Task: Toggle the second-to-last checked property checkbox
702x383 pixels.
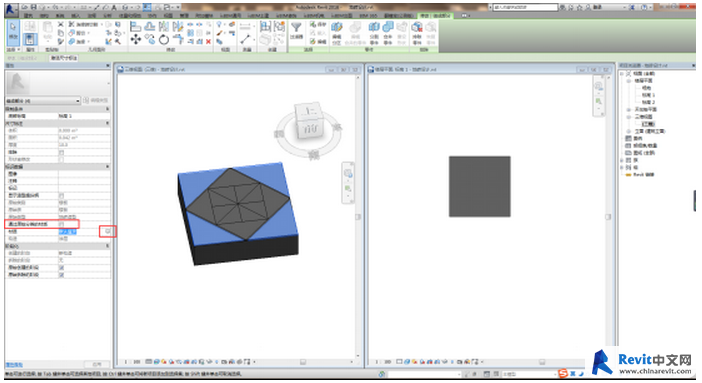Action: pos(61,267)
